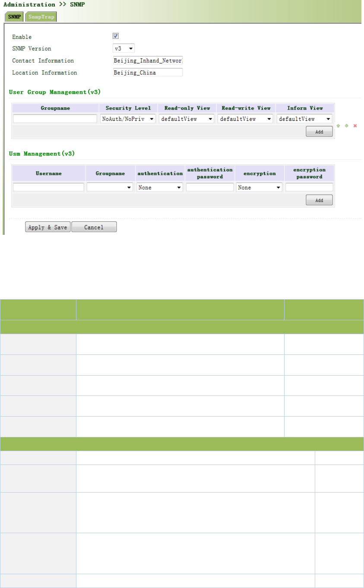Switch to the SNMP tab
The image size is (364, 588).
pos(14,17)
